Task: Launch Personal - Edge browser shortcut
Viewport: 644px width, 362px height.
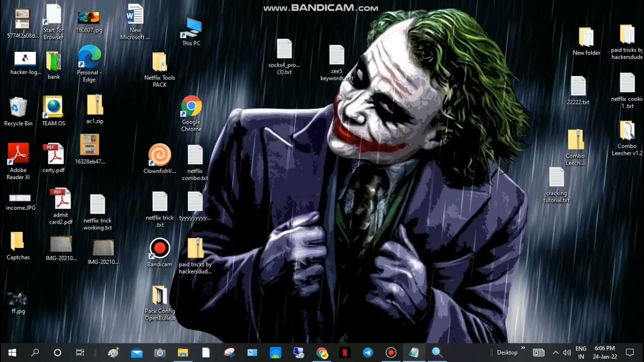Action: coord(89,64)
